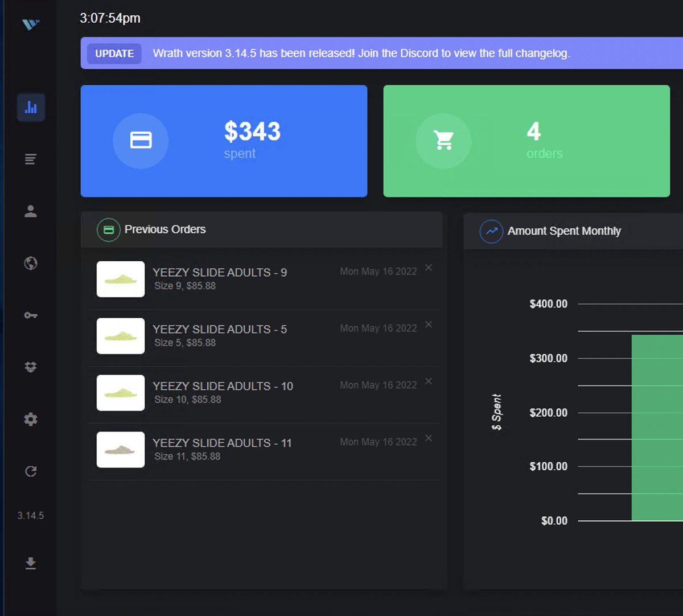Click the green monthly spend bar in chart

click(x=657, y=428)
